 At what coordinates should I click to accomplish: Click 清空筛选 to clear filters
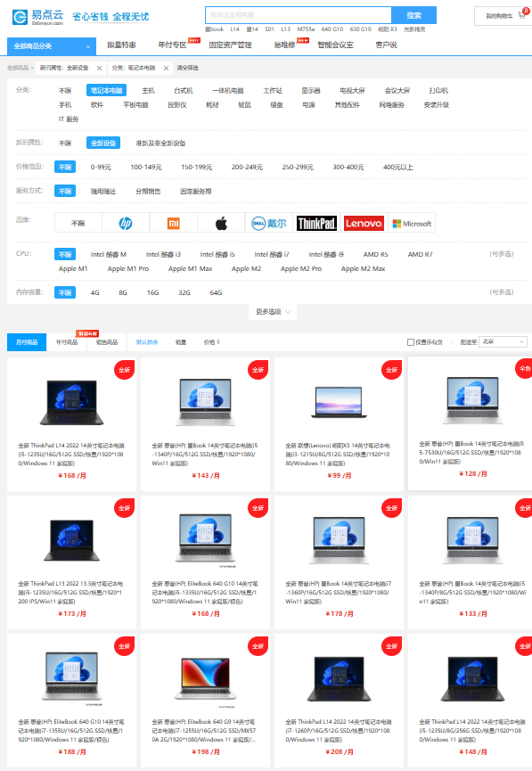click(187, 69)
